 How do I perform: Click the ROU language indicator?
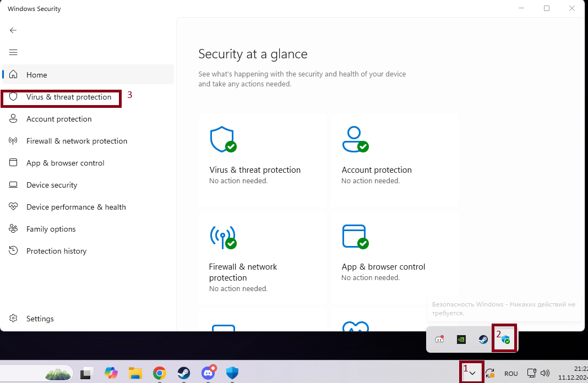[x=511, y=374]
